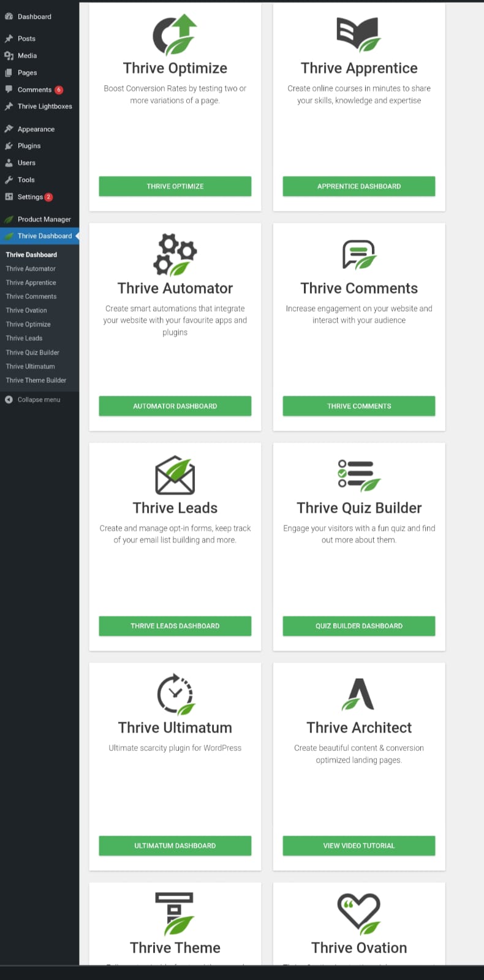Open the Plugins menu item
The width and height of the screenshot is (484, 980).
click(29, 146)
